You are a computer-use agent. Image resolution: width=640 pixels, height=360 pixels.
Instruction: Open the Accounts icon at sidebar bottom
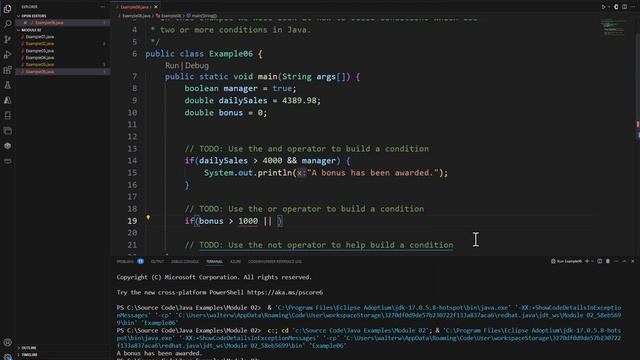[x=7, y=342]
